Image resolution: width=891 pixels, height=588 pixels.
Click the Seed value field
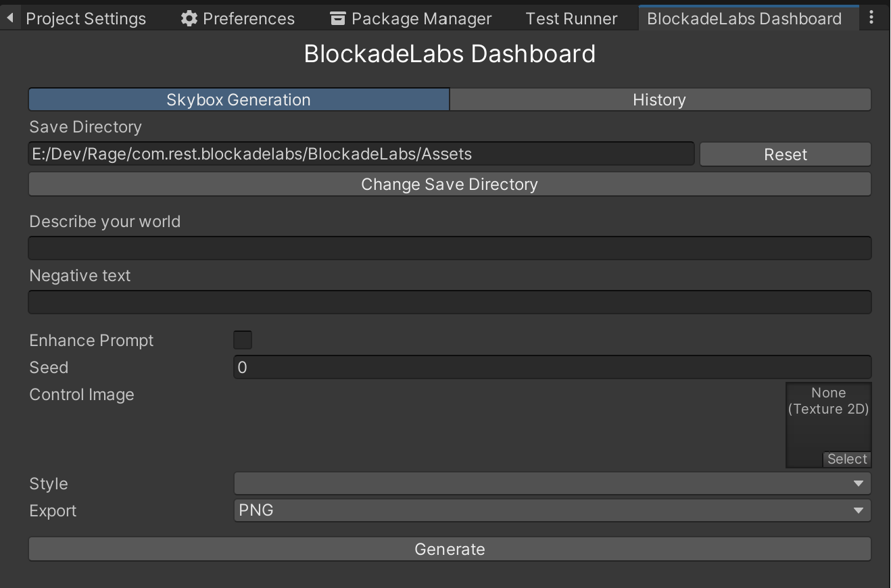(552, 368)
